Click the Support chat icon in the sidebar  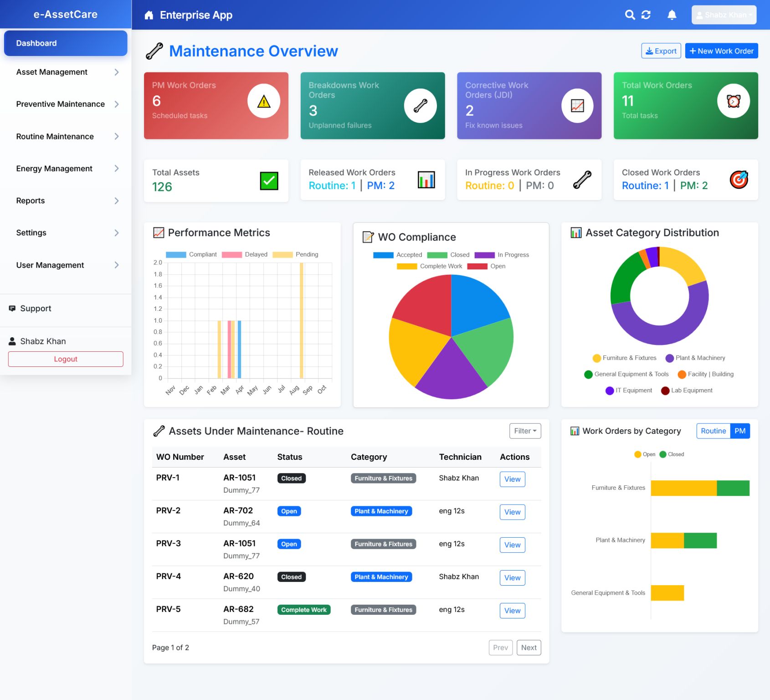point(13,308)
